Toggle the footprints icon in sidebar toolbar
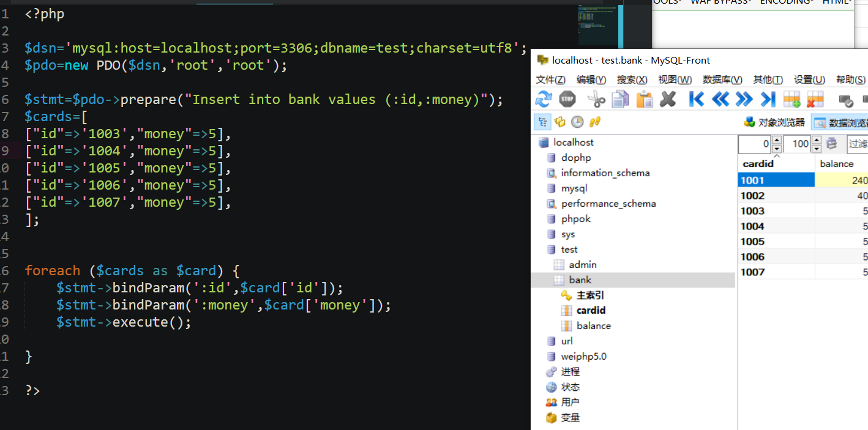 coord(594,122)
